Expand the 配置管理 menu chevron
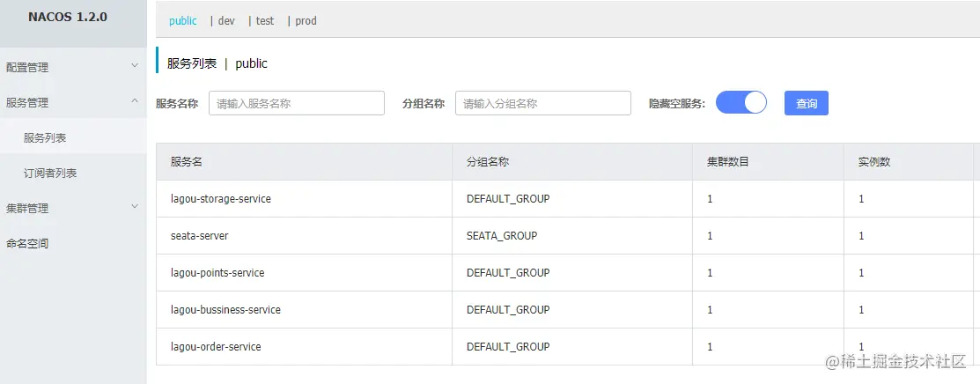 point(135,65)
